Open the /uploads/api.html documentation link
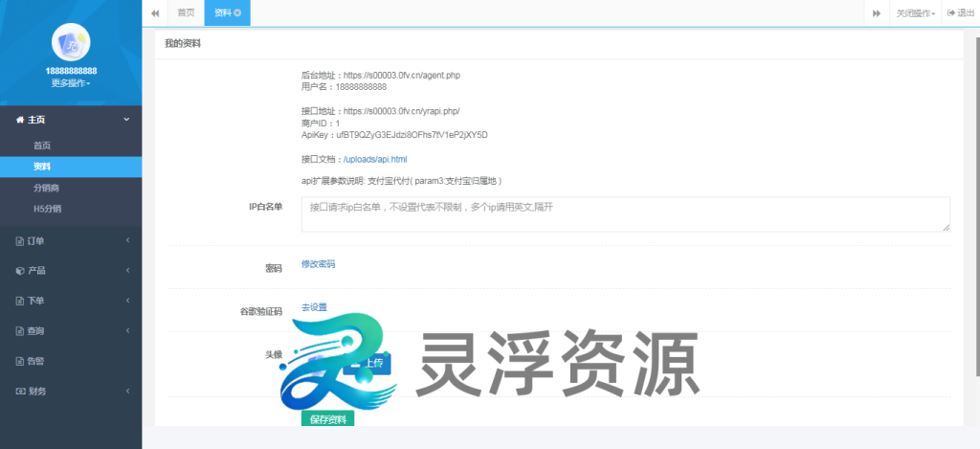 tap(375, 160)
